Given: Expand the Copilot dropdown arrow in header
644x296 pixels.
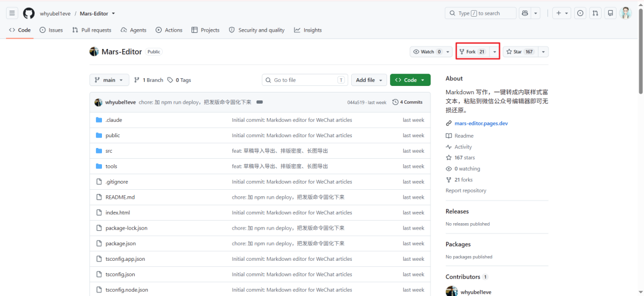Looking at the screenshot, I should click(x=535, y=13).
